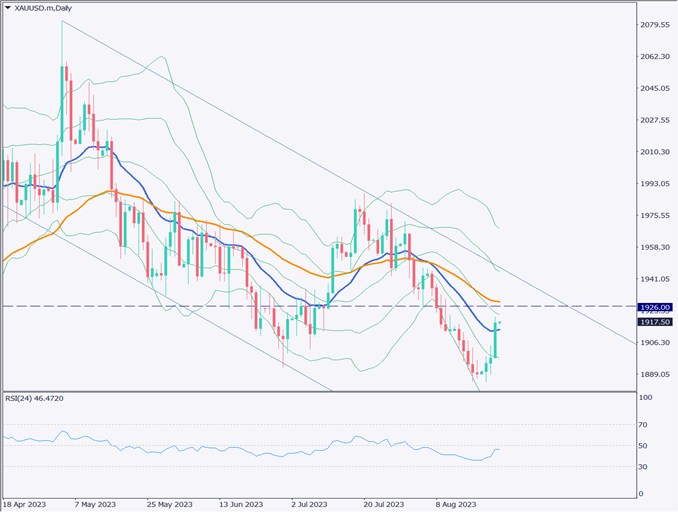The image size is (678, 512).
Task: Click the right end of orange moving average
Action: pos(498,301)
